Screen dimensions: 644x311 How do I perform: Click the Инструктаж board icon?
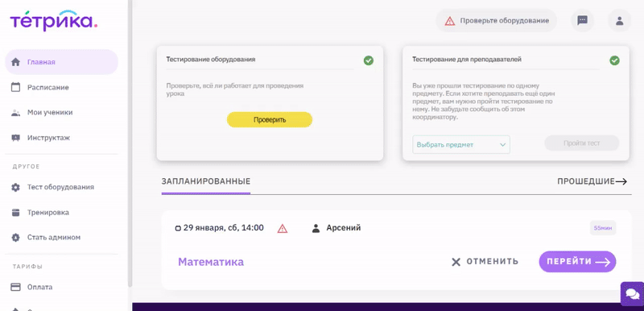pos(15,138)
